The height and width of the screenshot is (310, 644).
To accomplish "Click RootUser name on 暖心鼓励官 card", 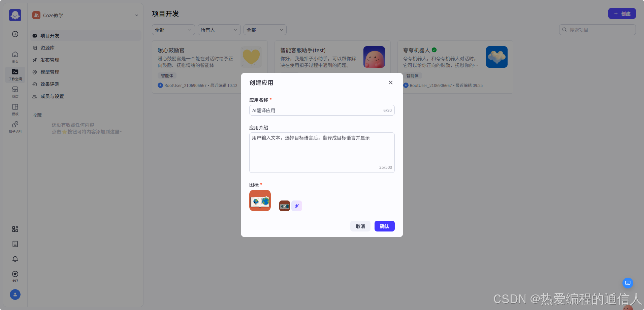I will click(x=185, y=86).
